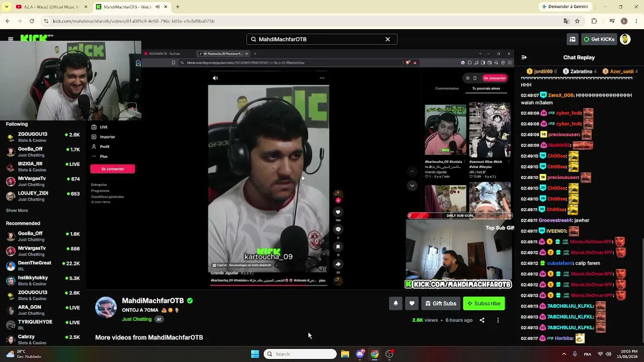Screen dimensions: 644x362
Task: Open OBS Studio from the taskbar
Action: [389, 354]
